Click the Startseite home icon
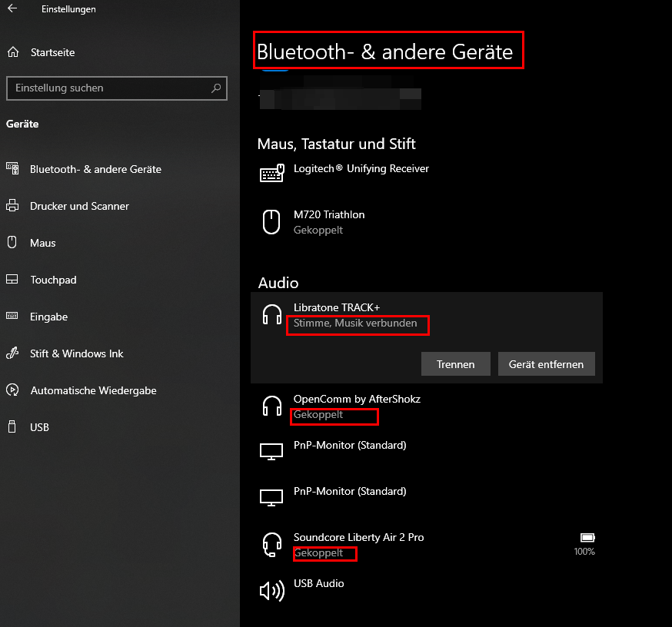672x627 pixels. (x=13, y=52)
